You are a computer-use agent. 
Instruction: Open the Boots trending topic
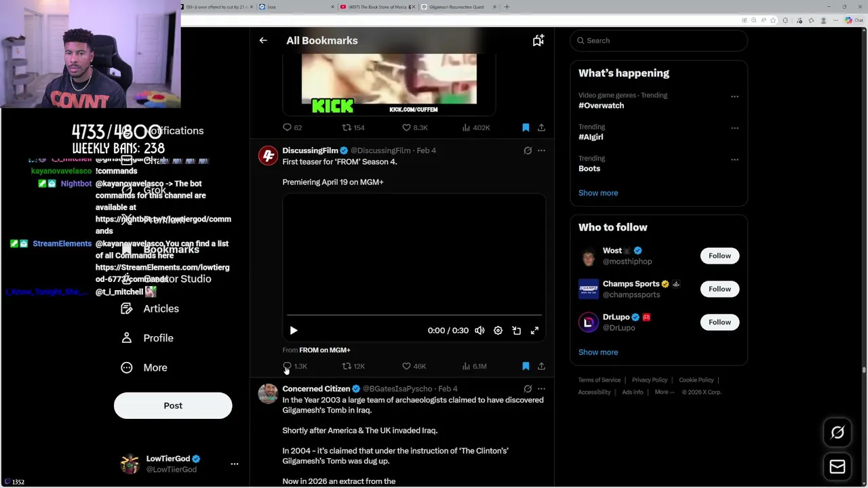pyautogui.click(x=589, y=169)
